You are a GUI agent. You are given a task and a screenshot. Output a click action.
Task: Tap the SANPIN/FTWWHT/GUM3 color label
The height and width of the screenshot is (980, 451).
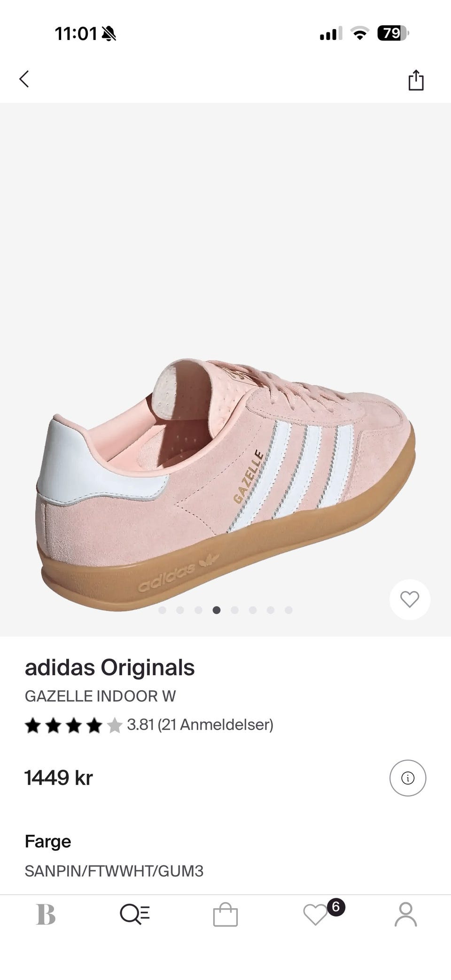(x=114, y=871)
